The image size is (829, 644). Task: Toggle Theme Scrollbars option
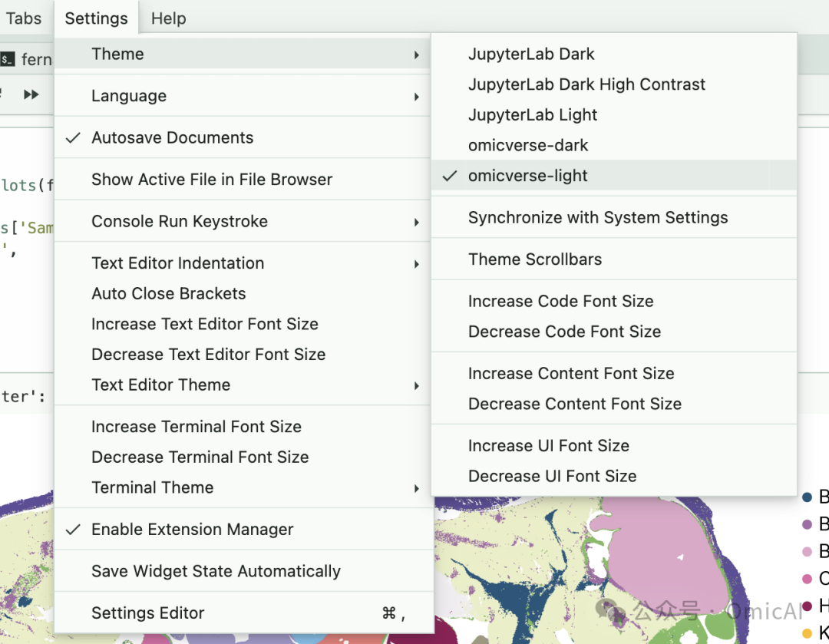tap(614, 259)
